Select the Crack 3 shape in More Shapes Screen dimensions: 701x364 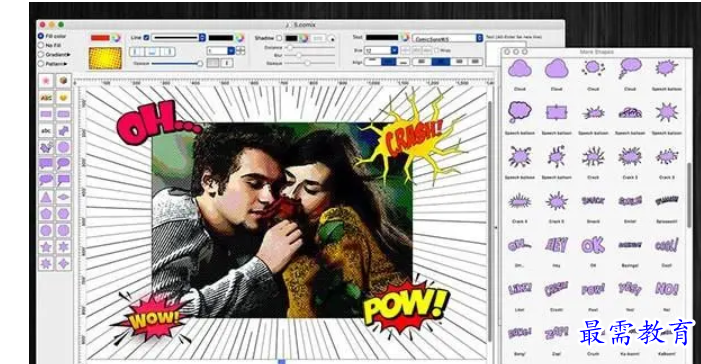(666, 157)
